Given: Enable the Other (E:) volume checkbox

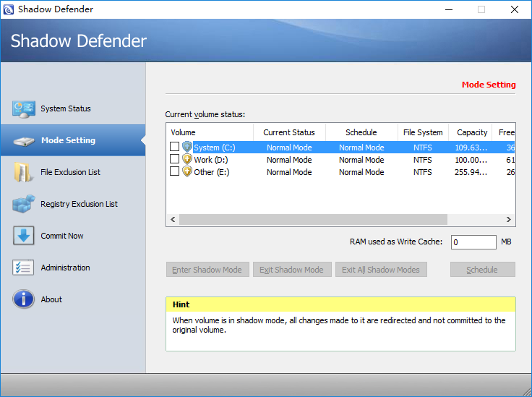Looking at the screenshot, I should click(174, 172).
